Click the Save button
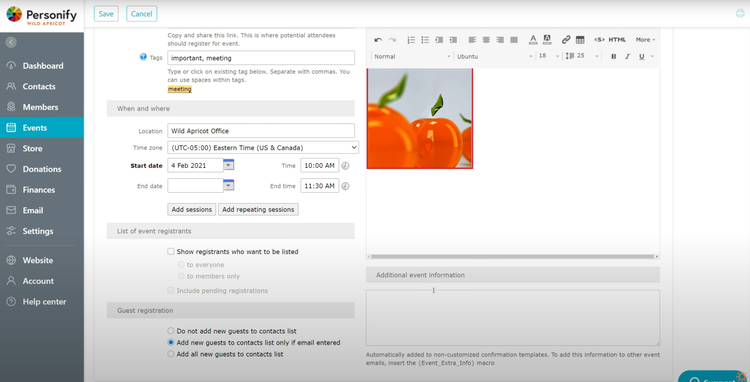The image size is (750, 382). 106,14
